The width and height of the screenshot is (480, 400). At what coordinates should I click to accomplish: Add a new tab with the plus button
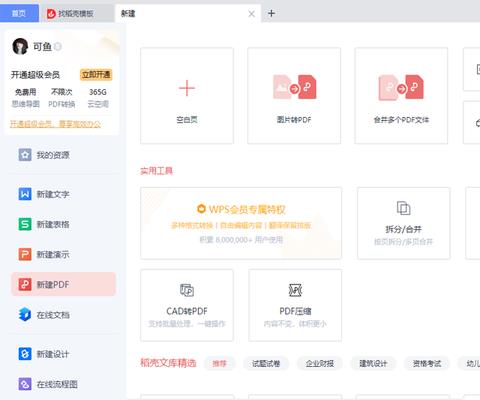click(271, 13)
